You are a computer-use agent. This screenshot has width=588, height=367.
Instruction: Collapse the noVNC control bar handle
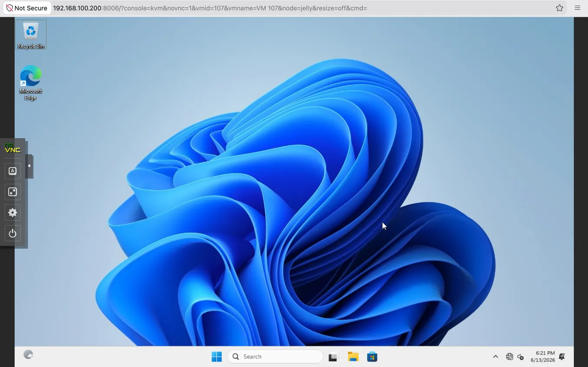click(x=29, y=166)
